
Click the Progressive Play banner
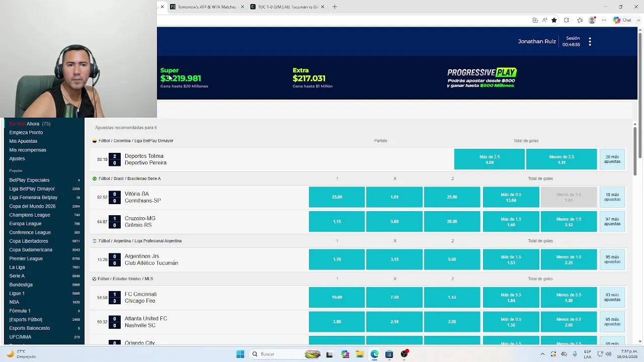point(481,78)
